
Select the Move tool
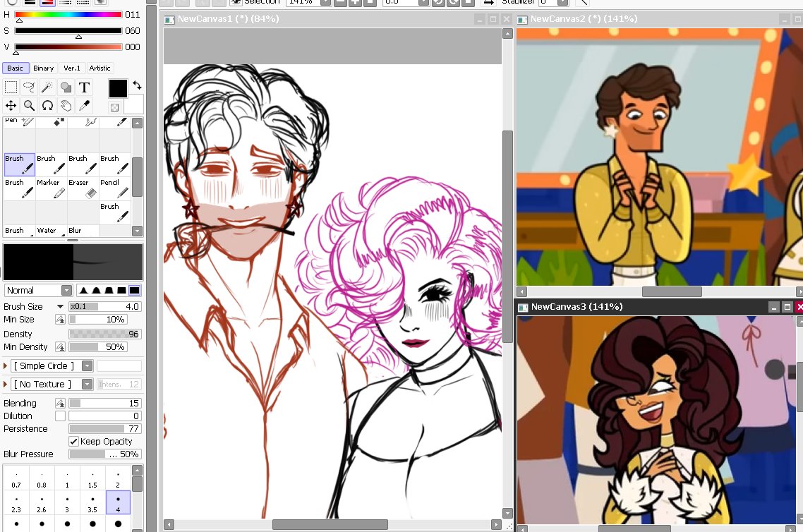click(x=11, y=105)
